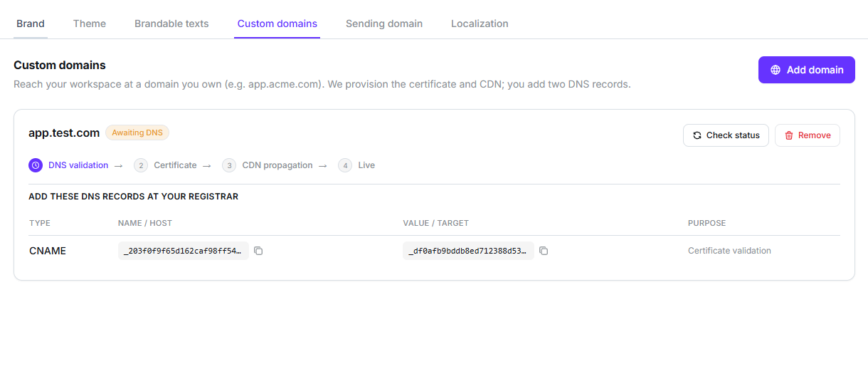
Task: Click the Custom domains section heading
Action: [x=60, y=65]
